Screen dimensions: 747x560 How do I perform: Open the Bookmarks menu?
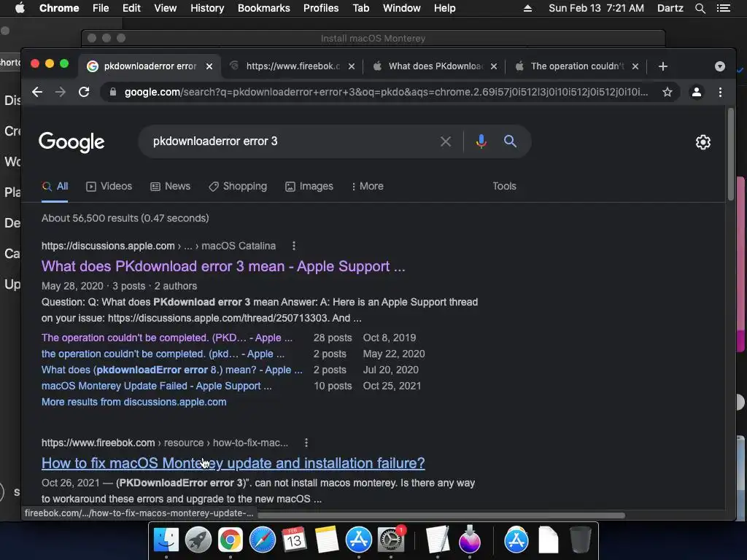tap(264, 8)
